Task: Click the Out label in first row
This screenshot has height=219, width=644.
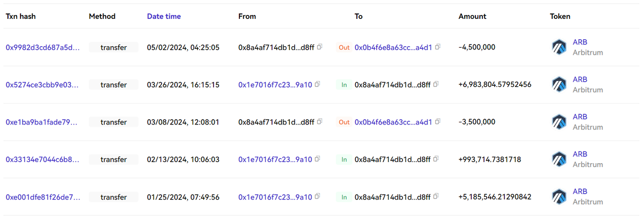Action: point(344,47)
